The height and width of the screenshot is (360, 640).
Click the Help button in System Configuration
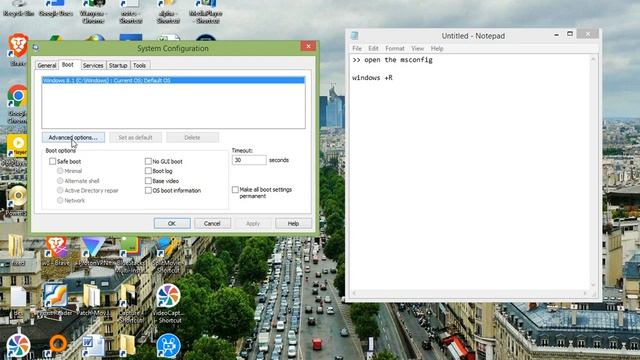(293, 224)
